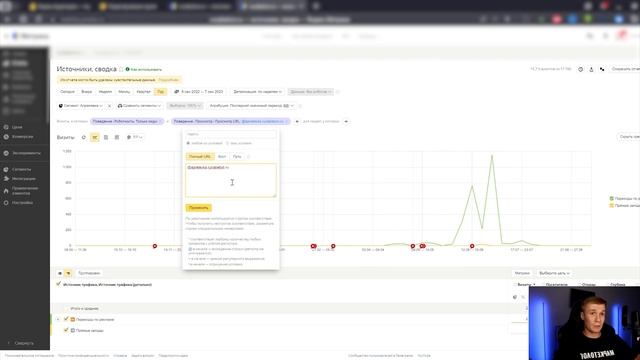Open the Атрибуция dropdown
Screen dimensions: 640x360
251,106
